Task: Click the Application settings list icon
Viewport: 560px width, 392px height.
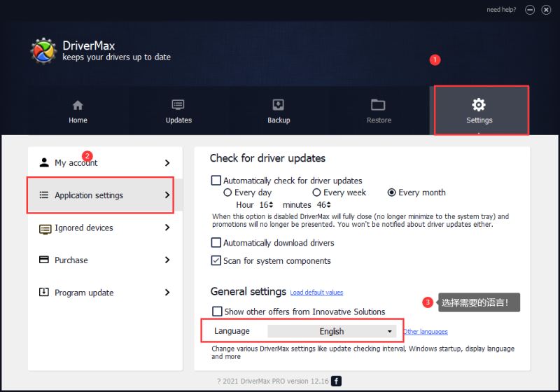Action: [44, 195]
